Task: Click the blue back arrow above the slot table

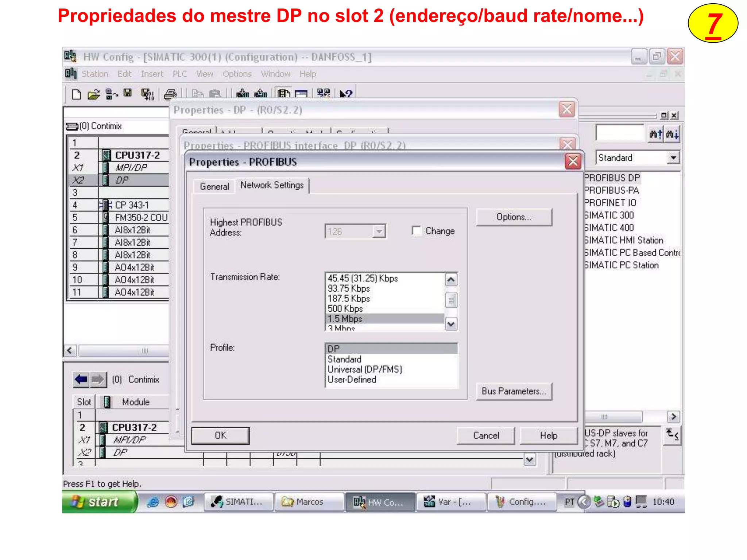Action: point(81,380)
